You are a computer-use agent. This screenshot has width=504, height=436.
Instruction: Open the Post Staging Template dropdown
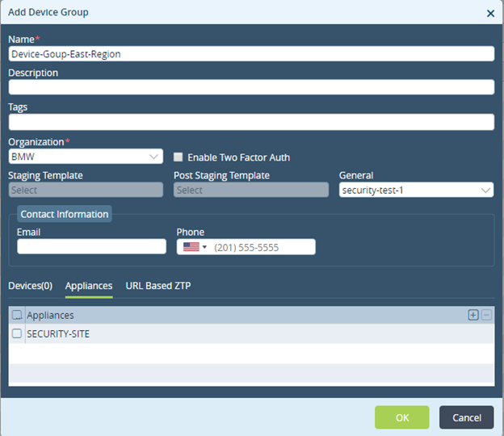coord(251,190)
